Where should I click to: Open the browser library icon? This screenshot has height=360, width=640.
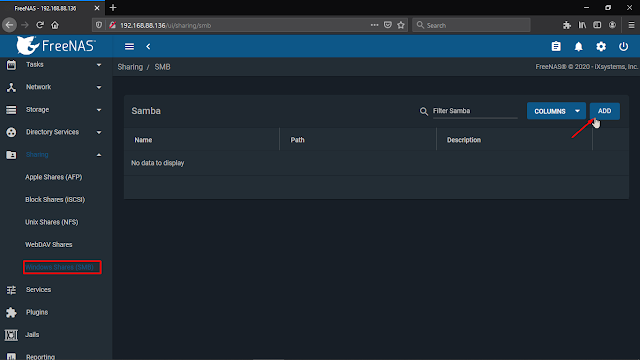[x=582, y=25]
